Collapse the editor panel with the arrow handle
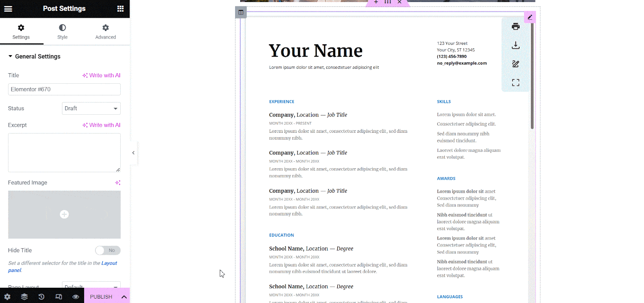The width and height of the screenshot is (644, 303). (x=133, y=153)
